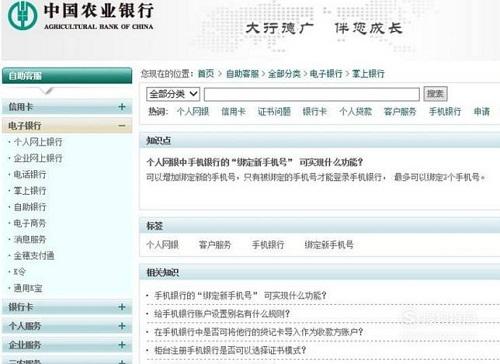Click the answer text mentioning 最多可以绑定2个手机号
This screenshot has width=500, height=364.
pyautogui.click(x=316, y=177)
